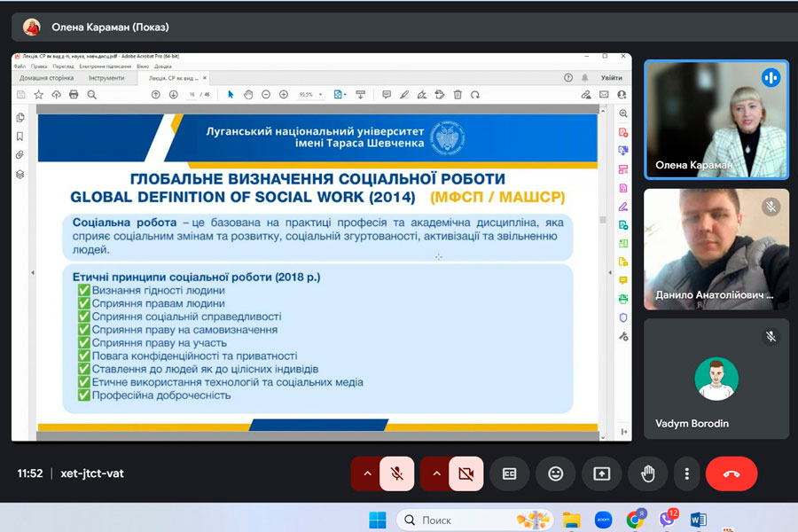Bookmark the document with the star icon
The width and height of the screenshot is (798, 532).
39,95
